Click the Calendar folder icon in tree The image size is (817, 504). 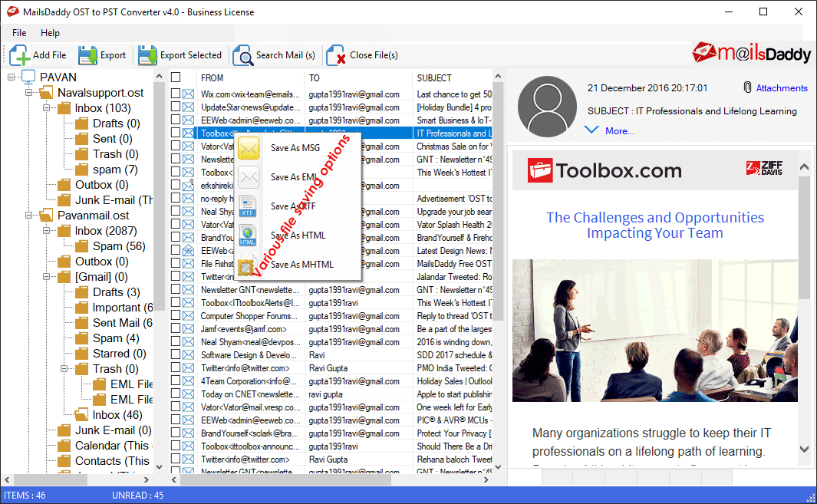64,446
